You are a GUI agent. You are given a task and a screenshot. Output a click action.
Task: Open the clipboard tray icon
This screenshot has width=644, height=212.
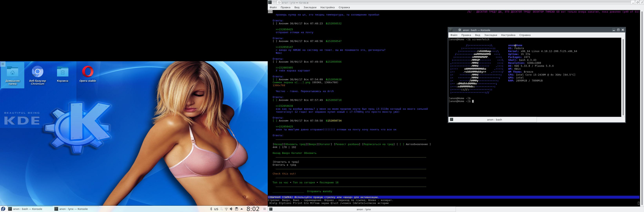236,209
